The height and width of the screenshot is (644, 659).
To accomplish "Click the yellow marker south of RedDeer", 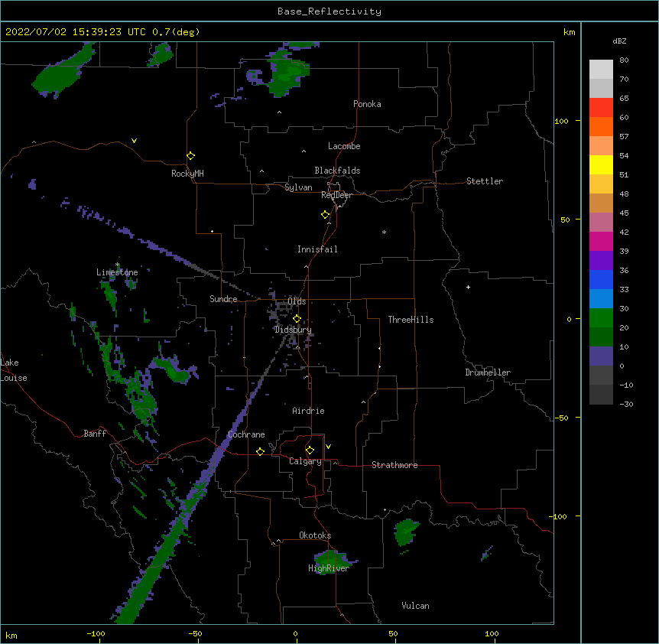I will [325, 215].
